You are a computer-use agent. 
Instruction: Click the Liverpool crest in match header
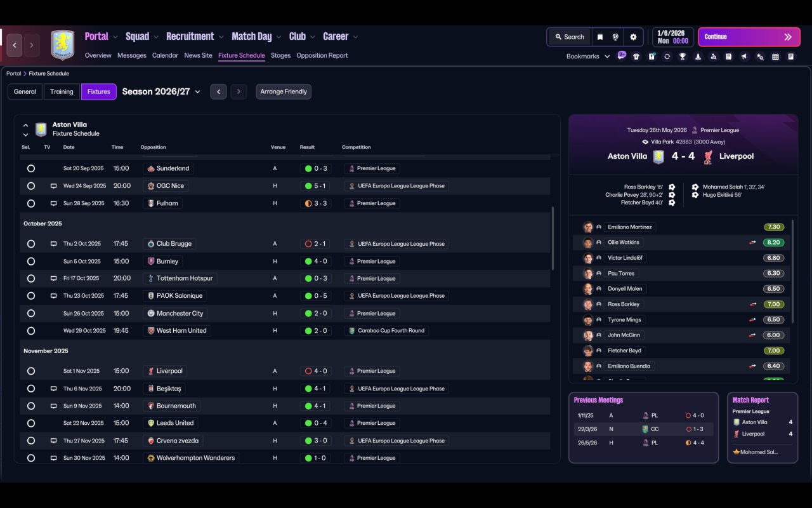[x=707, y=157]
